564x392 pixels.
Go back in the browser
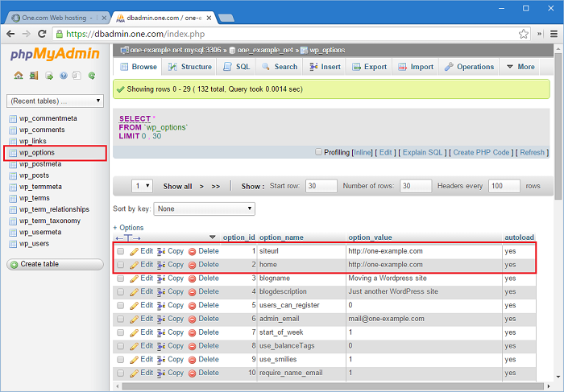10,34
